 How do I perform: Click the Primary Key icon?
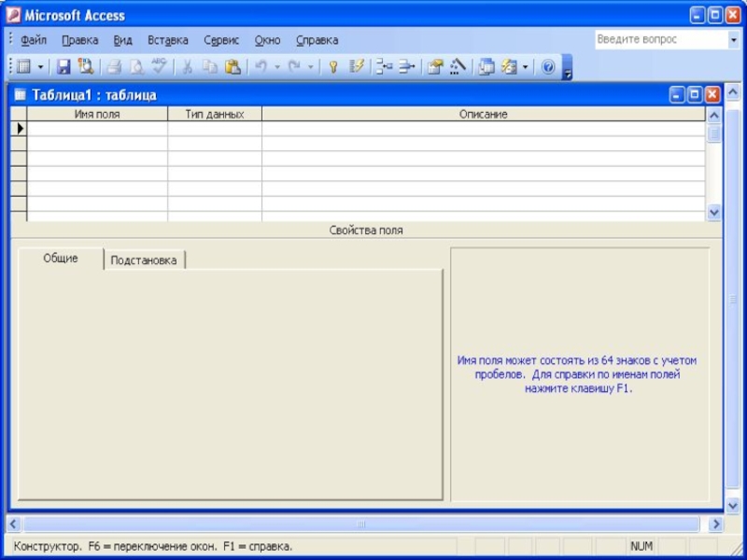(x=332, y=67)
